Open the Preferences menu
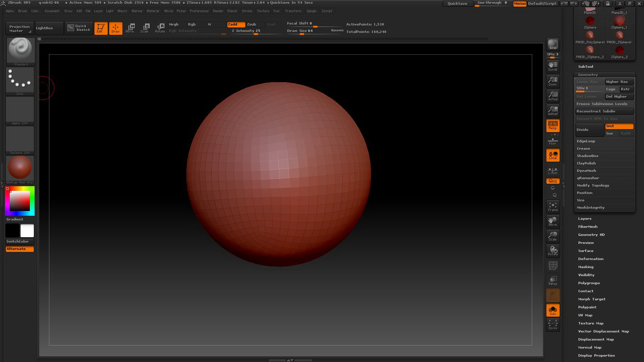Viewport: 644px width, 362px height. click(199, 11)
